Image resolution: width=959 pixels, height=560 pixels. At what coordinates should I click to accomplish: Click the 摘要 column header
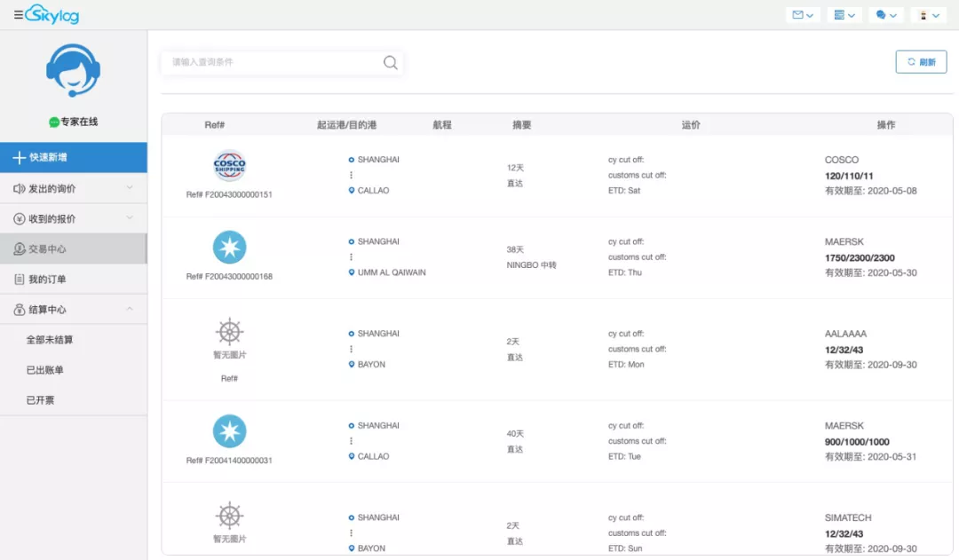tap(522, 125)
